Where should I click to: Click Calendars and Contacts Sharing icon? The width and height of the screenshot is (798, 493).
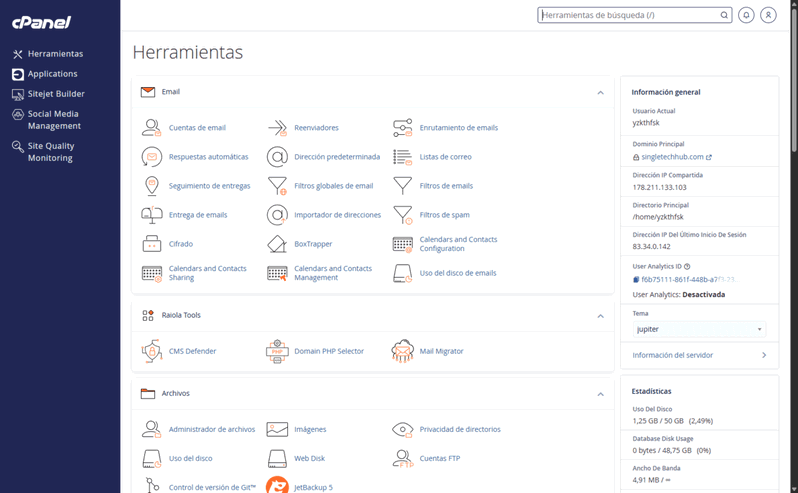click(152, 273)
